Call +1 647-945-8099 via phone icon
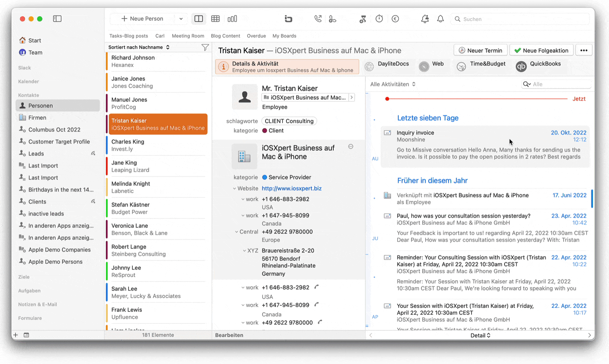Image resolution: width=609 pixels, height=364 pixels. click(x=316, y=305)
